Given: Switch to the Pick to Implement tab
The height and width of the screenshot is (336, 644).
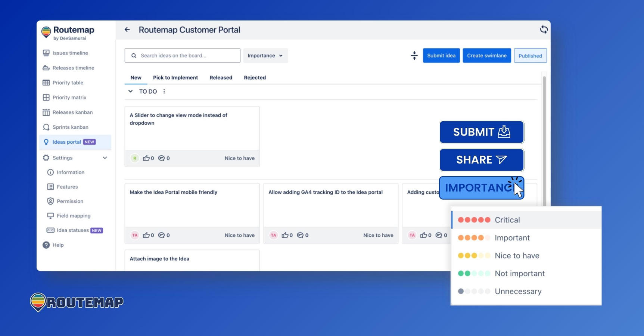Looking at the screenshot, I should [175, 78].
